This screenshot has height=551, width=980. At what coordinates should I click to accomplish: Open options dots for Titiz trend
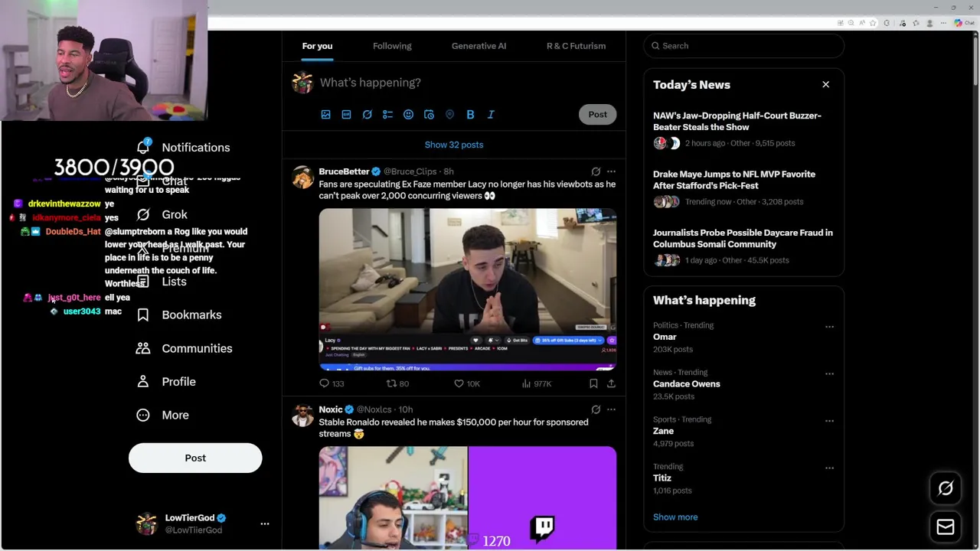(829, 468)
